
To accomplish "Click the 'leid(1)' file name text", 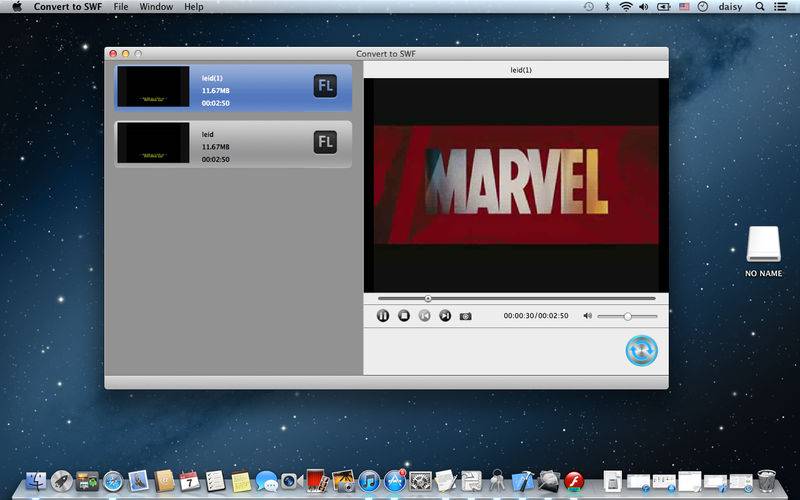I will coord(212,78).
